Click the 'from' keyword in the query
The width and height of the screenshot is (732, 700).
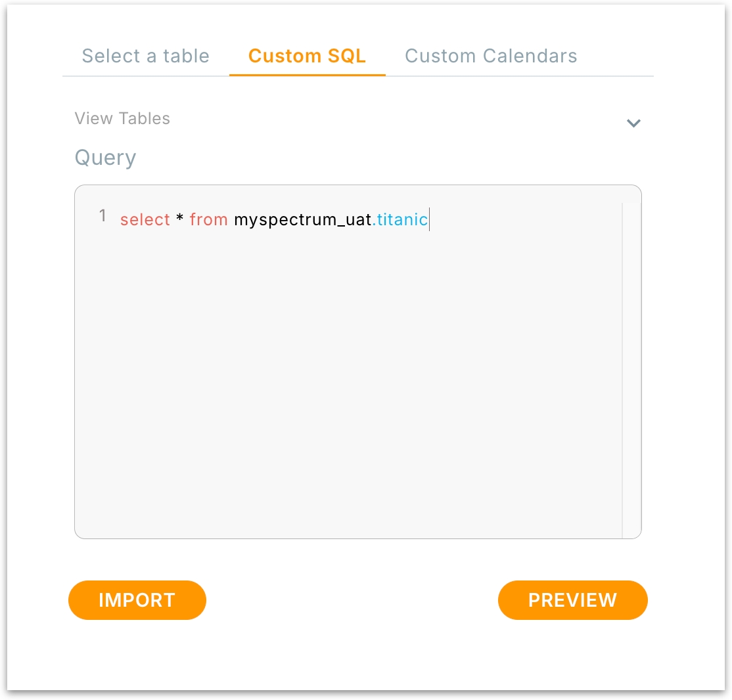tap(208, 220)
